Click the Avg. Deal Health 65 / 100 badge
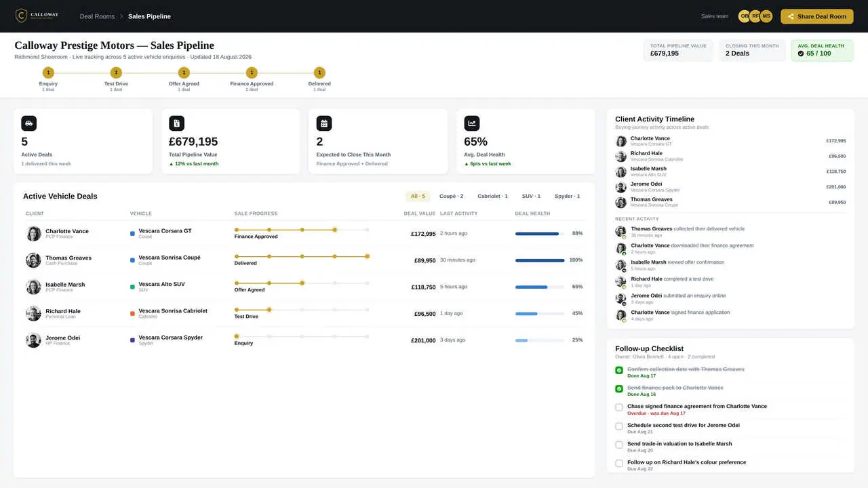 point(822,50)
